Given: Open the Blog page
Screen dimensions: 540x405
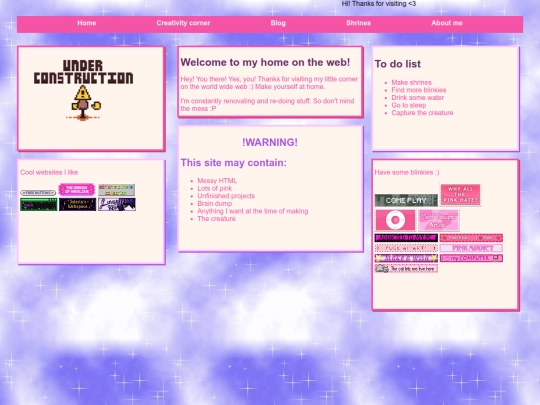Looking at the screenshot, I should pos(278,23).
